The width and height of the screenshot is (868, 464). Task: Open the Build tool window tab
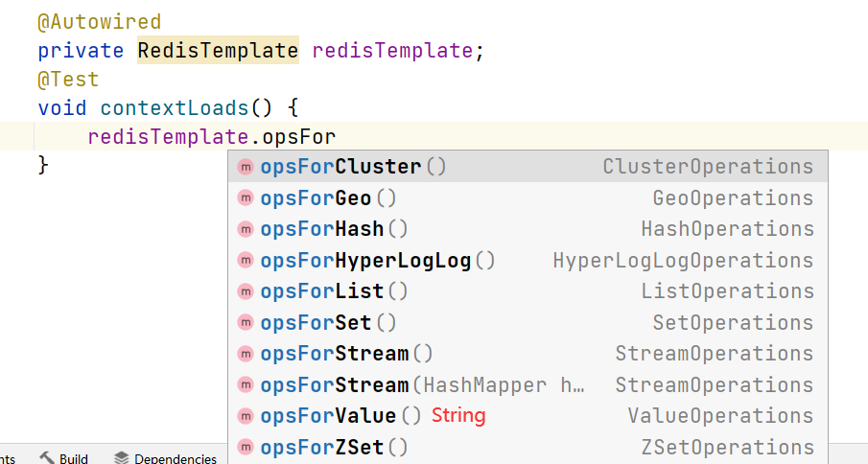point(73,458)
